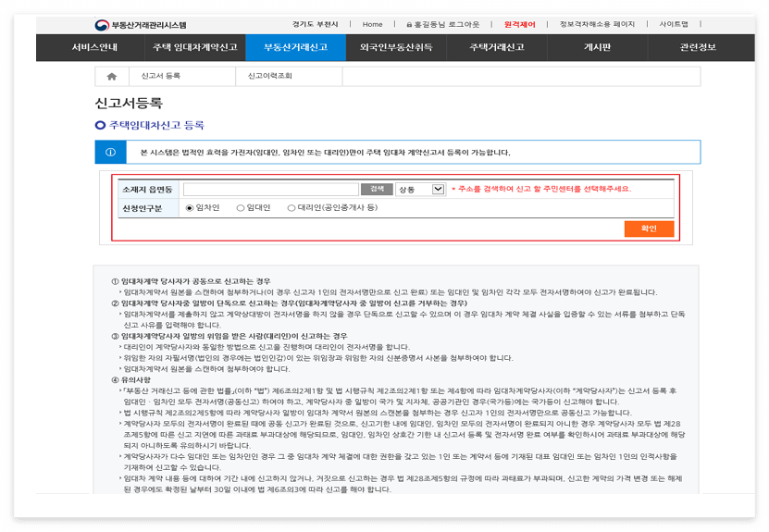Select the 임대인 radio button
Screen dimensions: 769x532
click(241, 208)
